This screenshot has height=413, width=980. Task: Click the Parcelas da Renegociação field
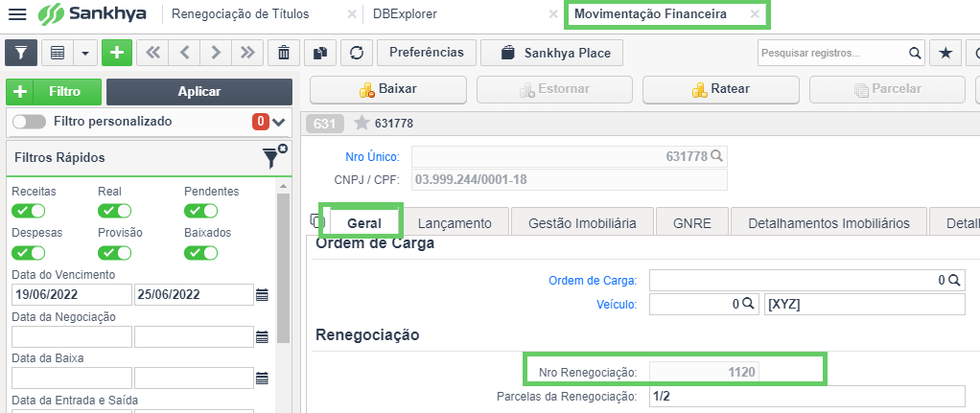pyautogui.click(x=807, y=396)
